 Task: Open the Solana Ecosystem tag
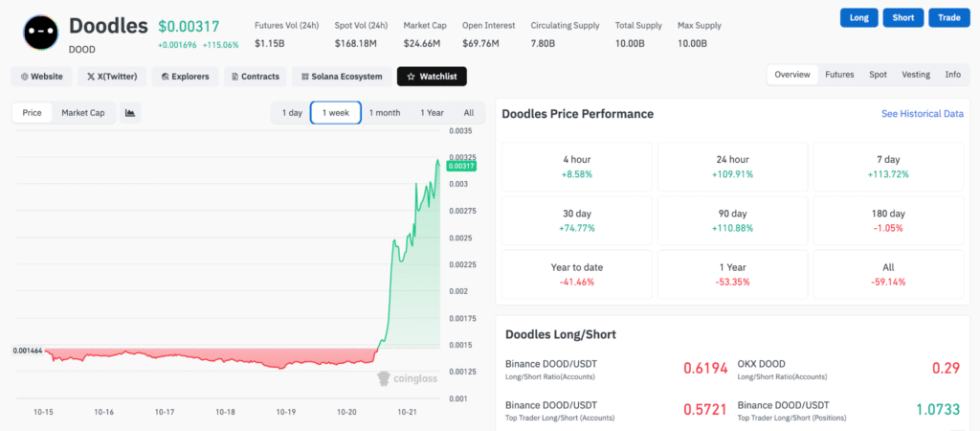[x=342, y=77]
